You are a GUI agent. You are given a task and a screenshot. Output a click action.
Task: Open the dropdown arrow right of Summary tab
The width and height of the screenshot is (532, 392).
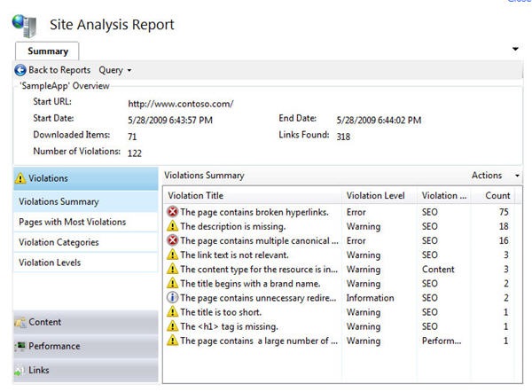click(x=515, y=49)
